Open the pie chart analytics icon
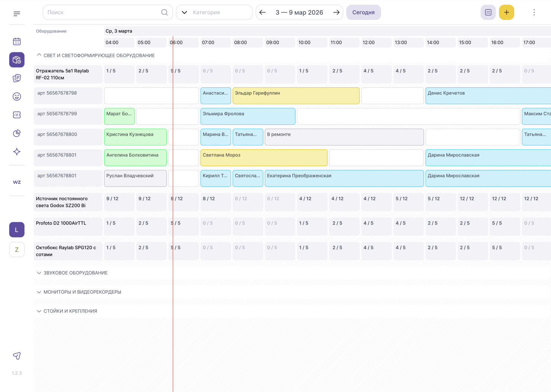Viewport: 551px width, 392px height. 17,133
